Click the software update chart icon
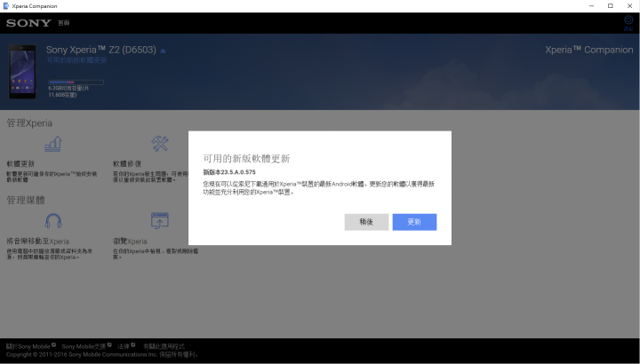 pyautogui.click(x=53, y=144)
